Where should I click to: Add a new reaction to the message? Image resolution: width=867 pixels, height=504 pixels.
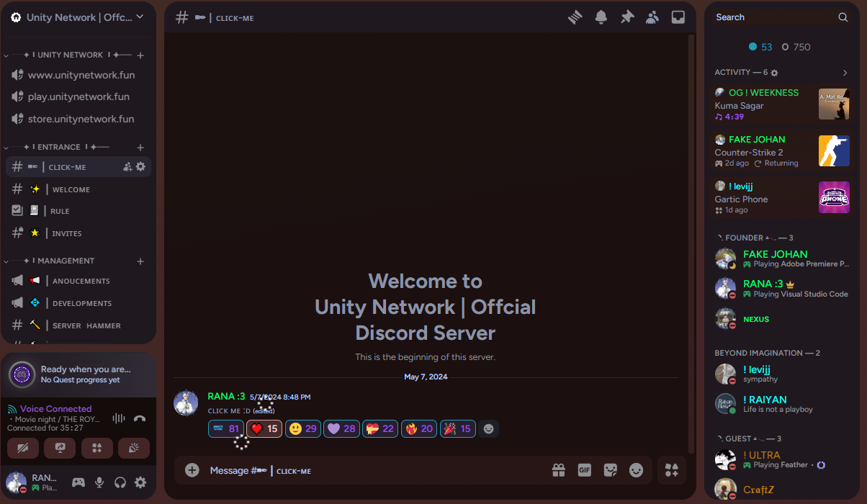pos(489,428)
